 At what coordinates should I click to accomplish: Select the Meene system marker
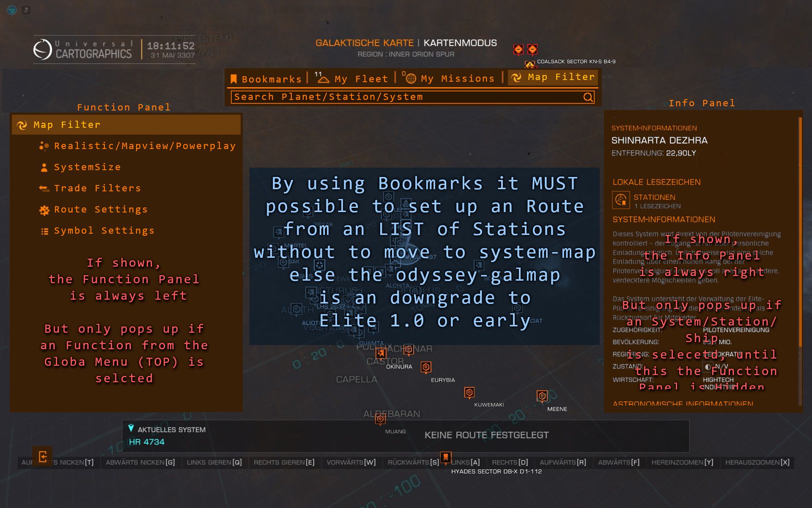[x=542, y=396]
